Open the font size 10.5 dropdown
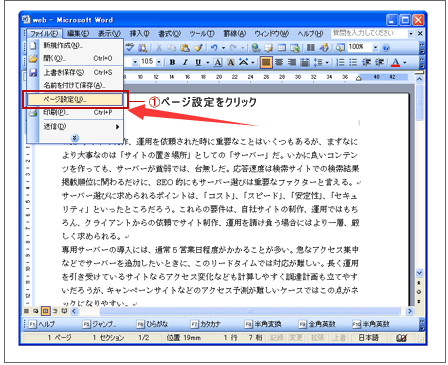Image resolution: width=448 pixels, height=365 pixels. [159, 62]
